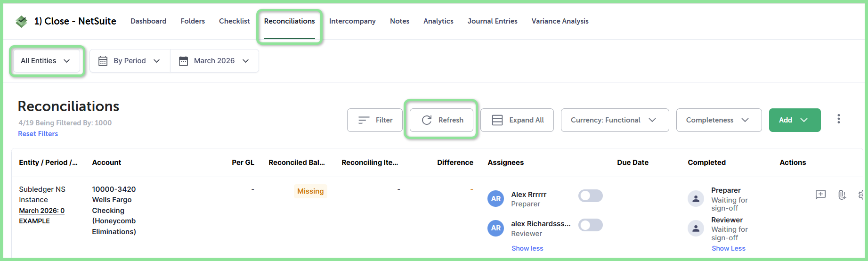Click Alex Rrrrrr preparer avatar
Viewport: 868px width, 261px height.
tap(495, 199)
